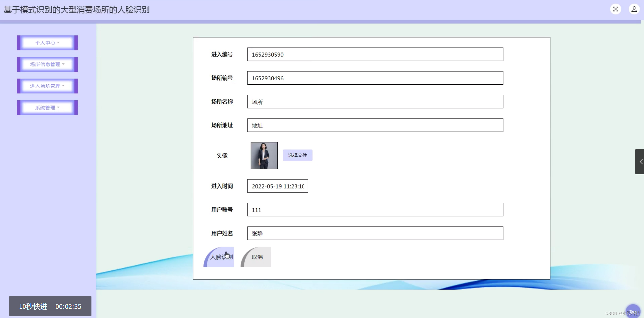Click the 选择文件 upload button
The image size is (644, 318).
click(x=297, y=155)
